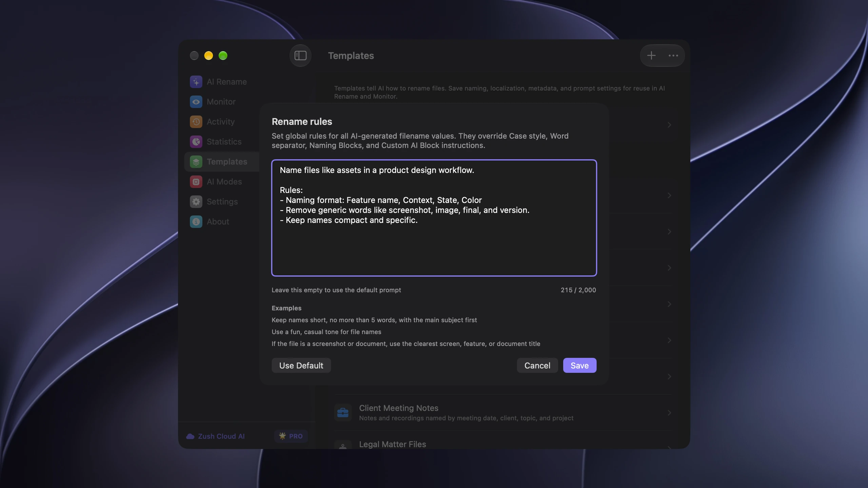Cancel the Rename rules dialog

537,365
